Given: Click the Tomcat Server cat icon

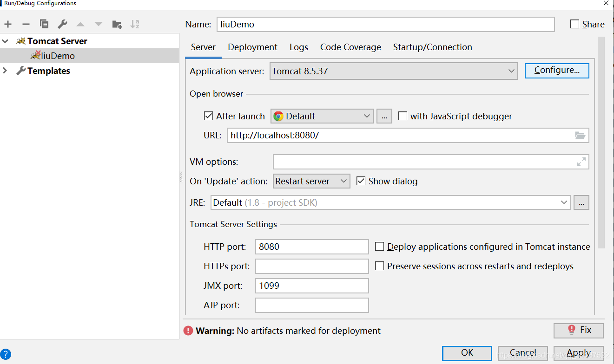Looking at the screenshot, I should 21,41.
